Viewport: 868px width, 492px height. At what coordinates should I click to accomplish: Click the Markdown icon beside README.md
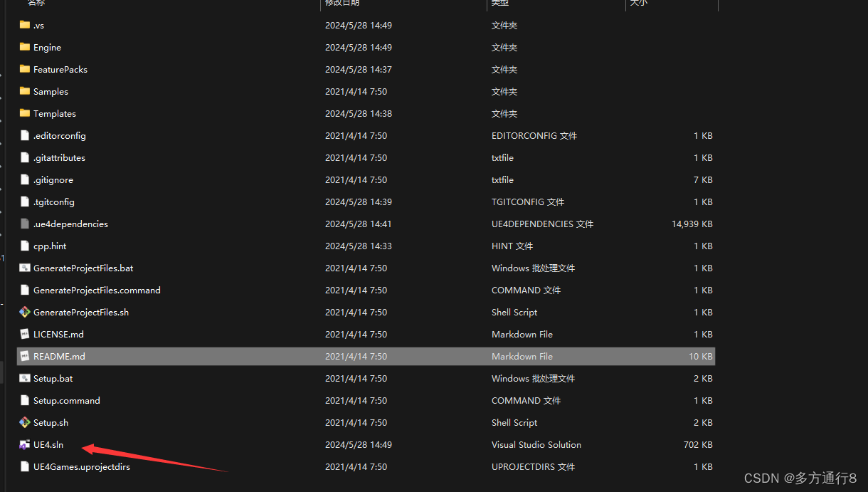pyautogui.click(x=25, y=356)
